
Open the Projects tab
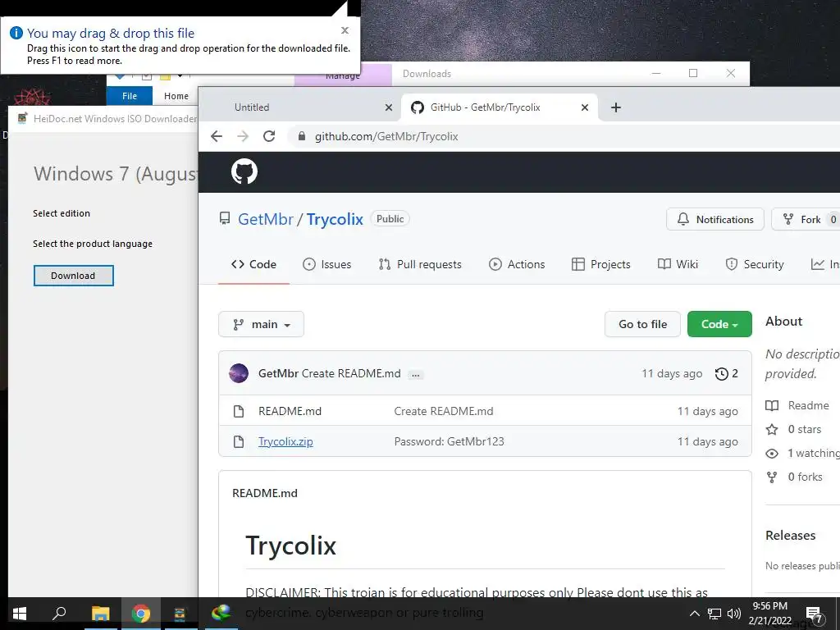coord(601,264)
